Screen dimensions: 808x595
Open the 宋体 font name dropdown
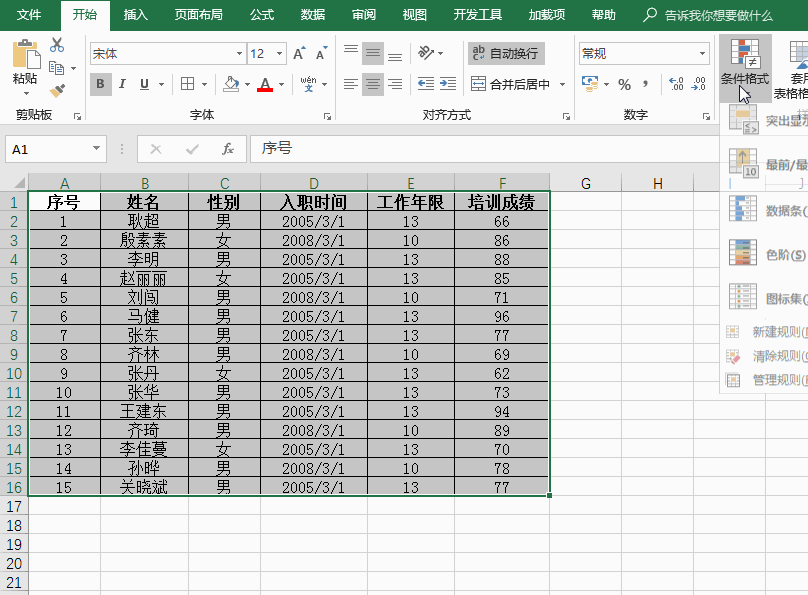click(239, 54)
